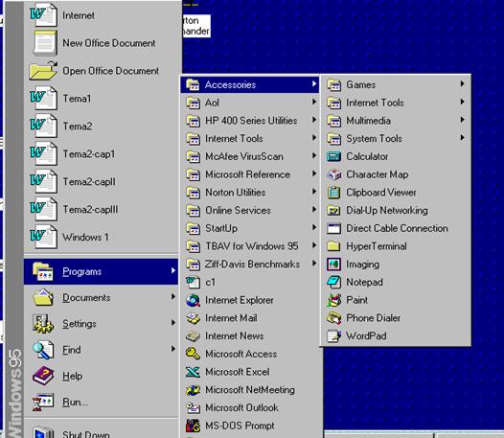Expand the Documents submenu arrow
This screenshot has width=504, height=438.
172,296
